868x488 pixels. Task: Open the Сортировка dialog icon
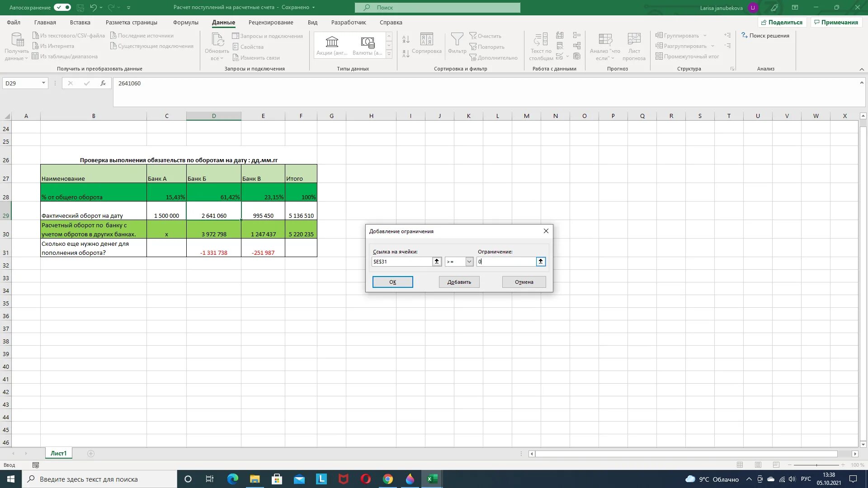click(426, 40)
